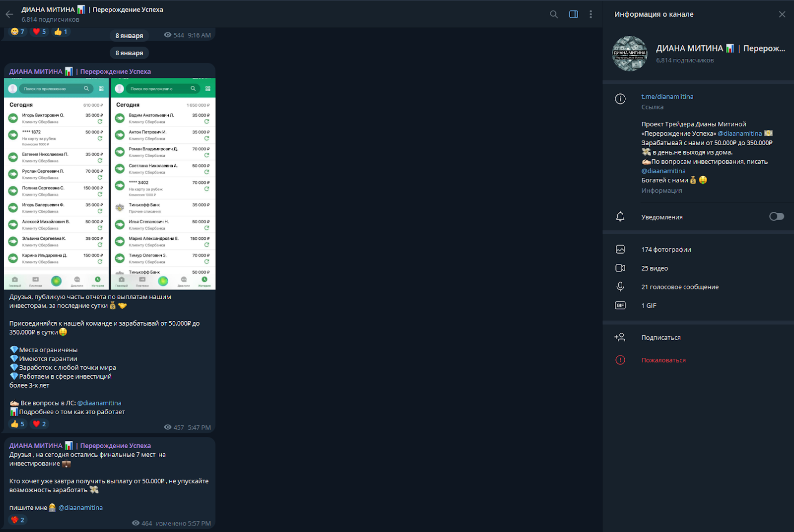Screen dimensions: 794x532
Task: Toggle the side panel icon
Action: coord(573,14)
